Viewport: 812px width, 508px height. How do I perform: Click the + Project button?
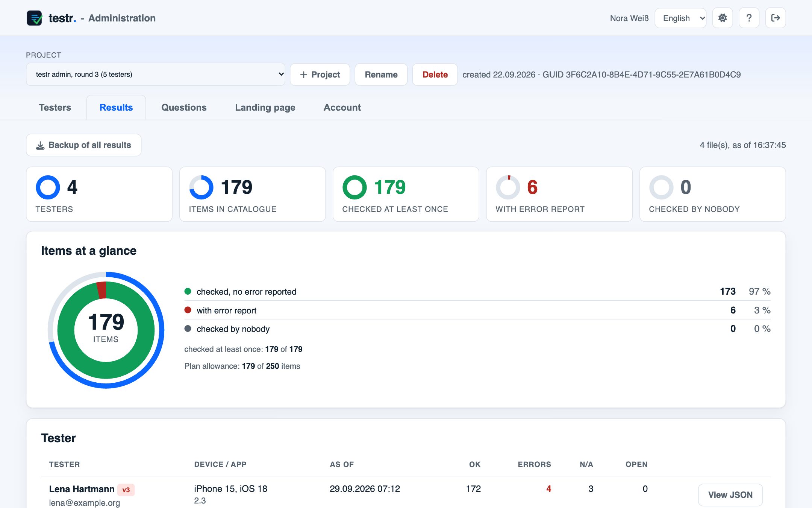pyautogui.click(x=320, y=75)
